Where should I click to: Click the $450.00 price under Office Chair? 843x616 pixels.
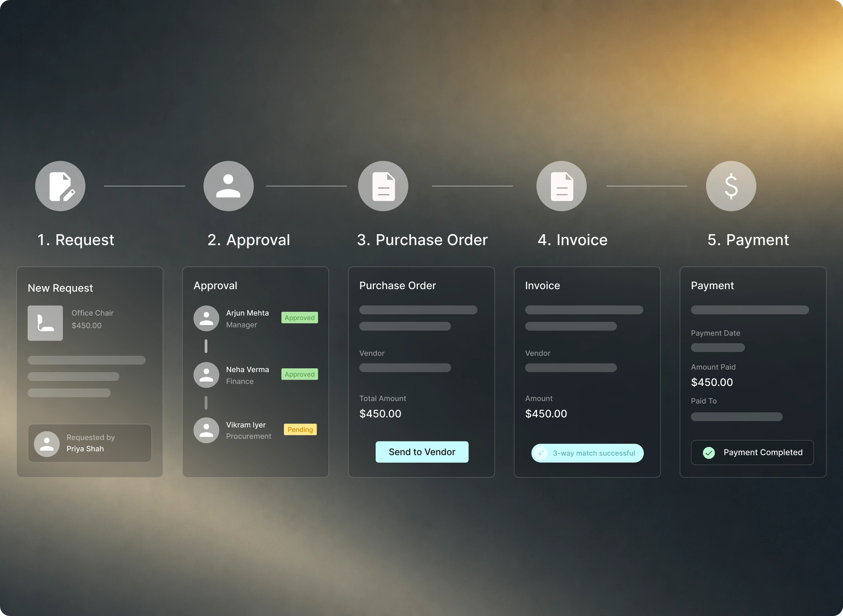86,325
